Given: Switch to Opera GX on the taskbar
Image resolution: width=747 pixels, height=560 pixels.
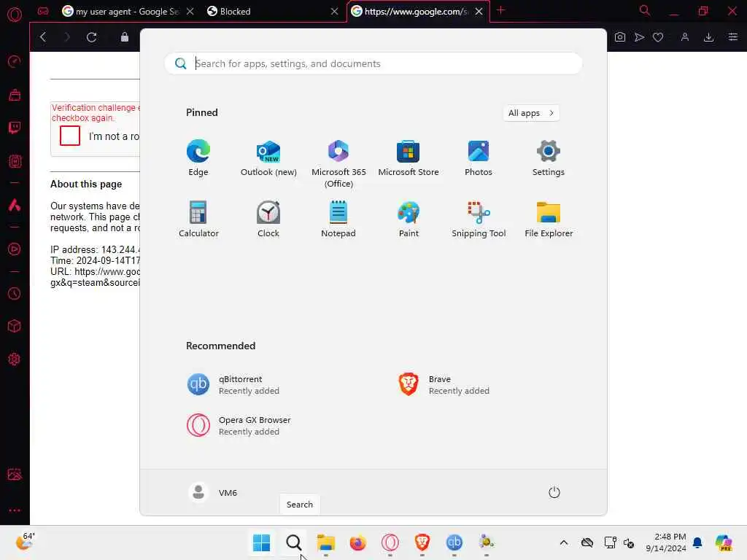Looking at the screenshot, I should [x=390, y=542].
